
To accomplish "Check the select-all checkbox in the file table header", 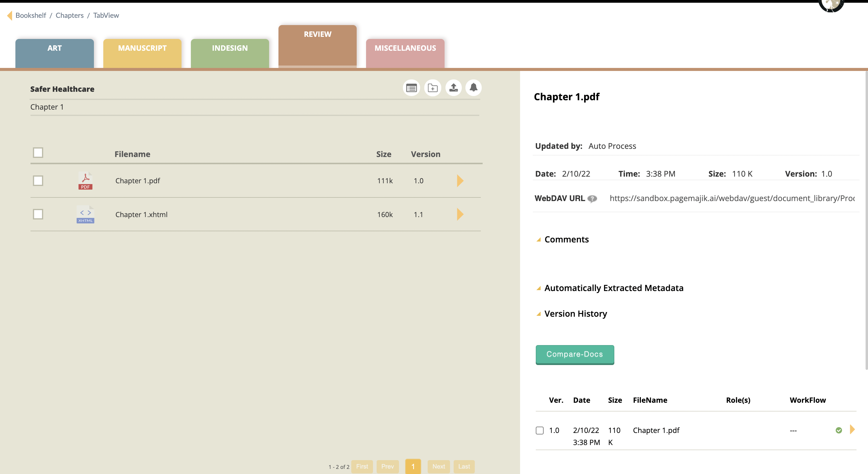I will [38, 152].
